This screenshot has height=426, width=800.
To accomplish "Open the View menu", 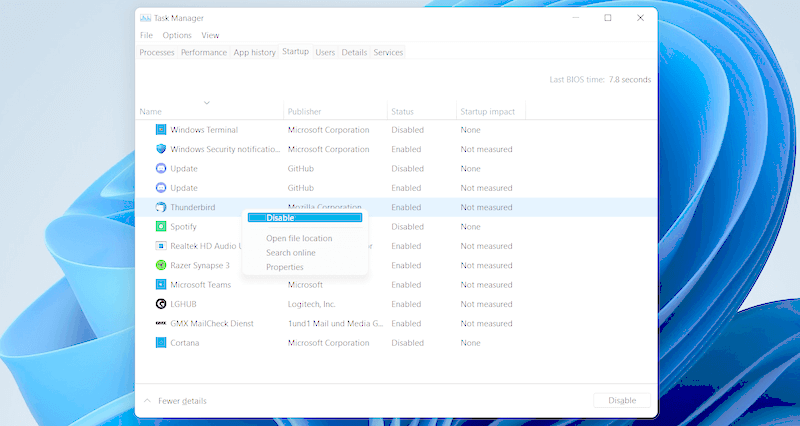I will point(210,35).
